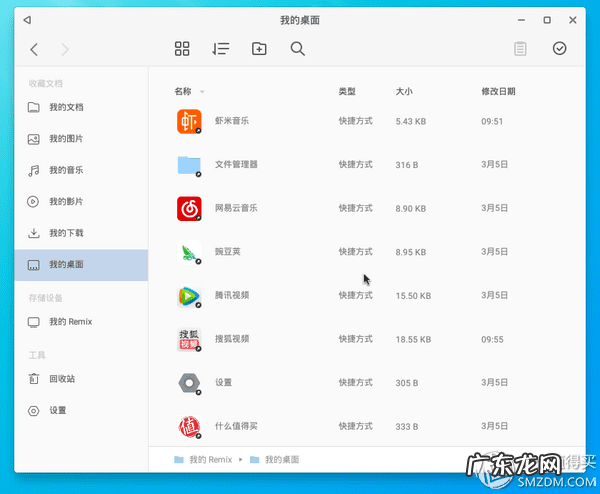Select the 虾米音乐 shortcut icon
600x494 pixels.
tap(189, 121)
